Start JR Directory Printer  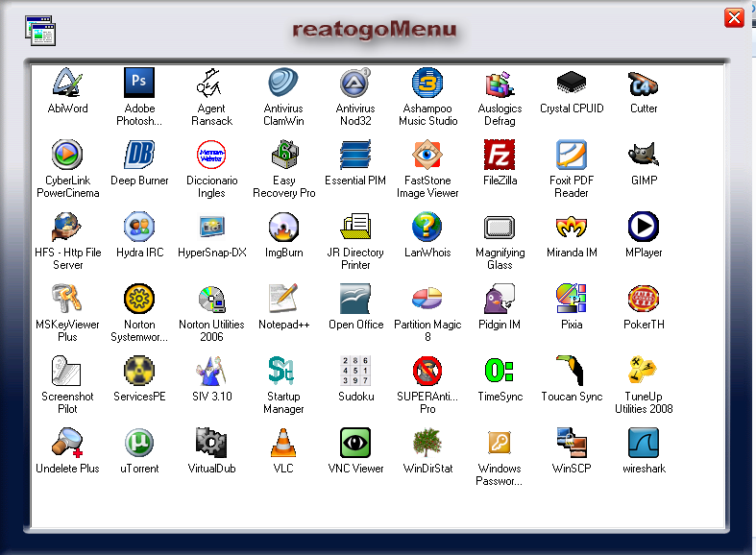coord(355,227)
